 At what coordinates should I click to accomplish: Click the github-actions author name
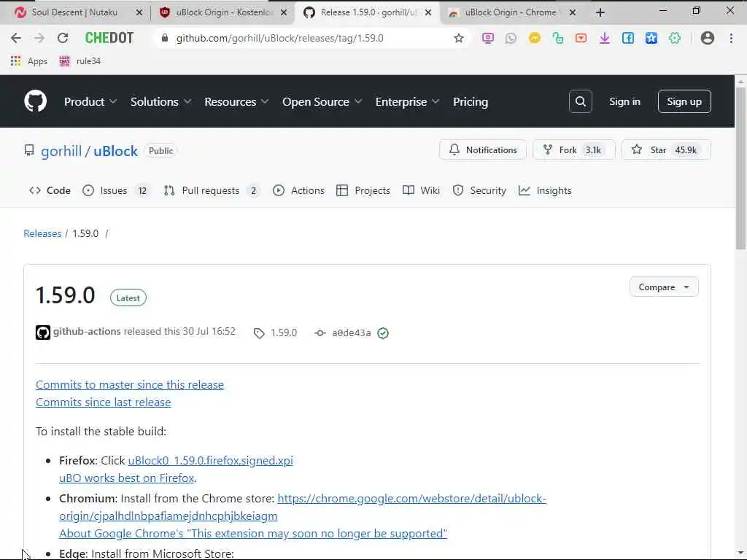point(87,331)
